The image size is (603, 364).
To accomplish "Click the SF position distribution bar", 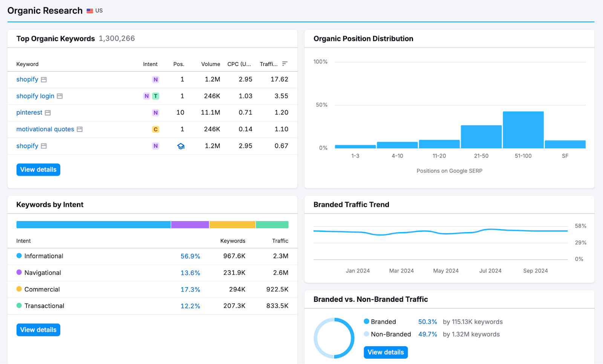I will (565, 144).
